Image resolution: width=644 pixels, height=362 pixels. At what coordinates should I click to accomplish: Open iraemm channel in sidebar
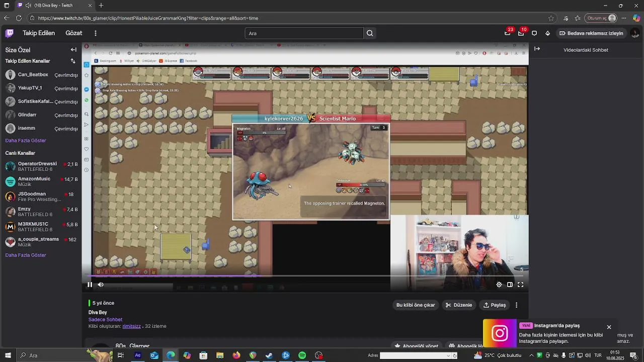(41, 128)
